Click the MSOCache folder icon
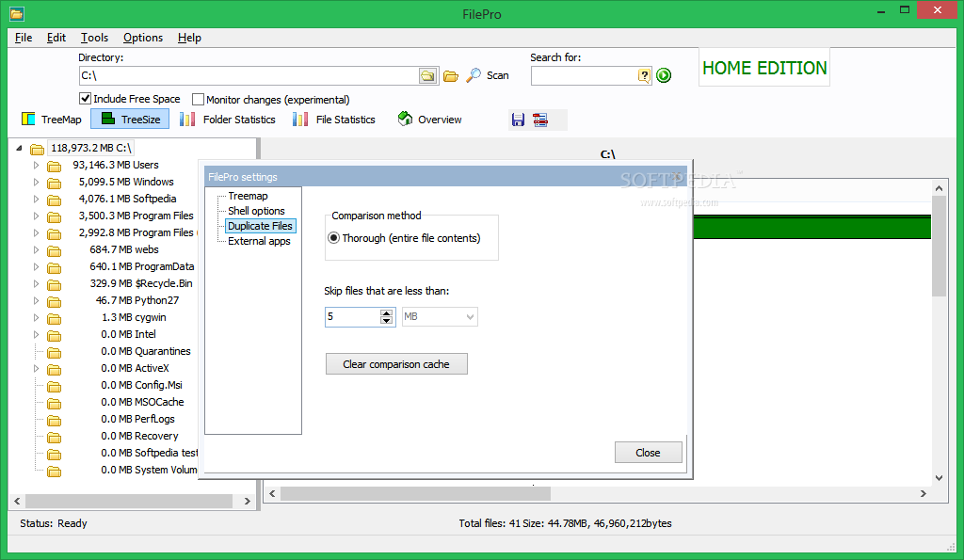 pos(54,403)
